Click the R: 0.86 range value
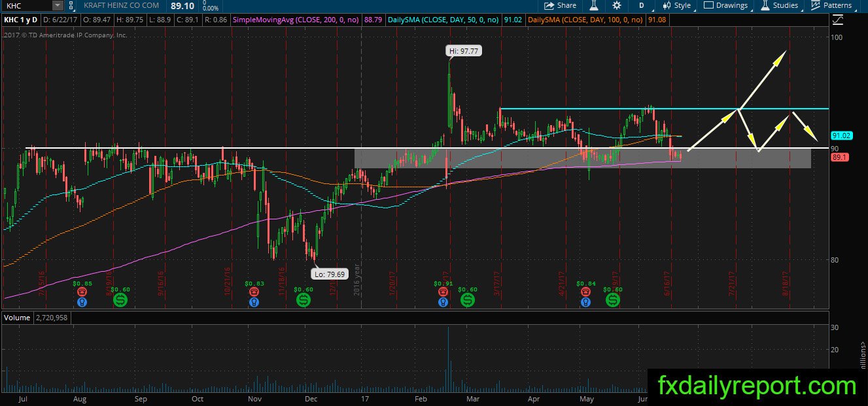868x406 pixels. [x=216, y=20]
